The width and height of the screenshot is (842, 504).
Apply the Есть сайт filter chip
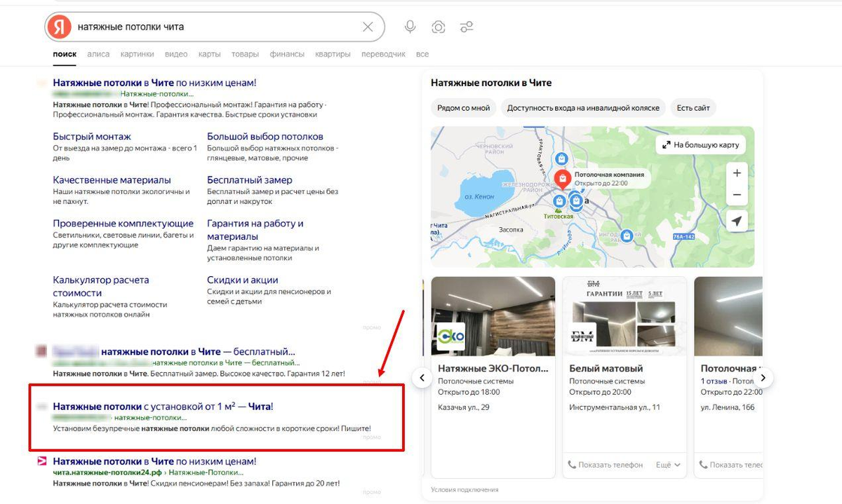point(693,108)
